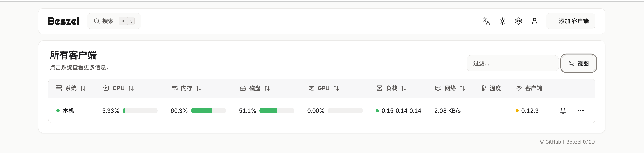The image size is (644, 153).
Task: Click the 过滤 filter input field
Action: (x=512, y=63)
